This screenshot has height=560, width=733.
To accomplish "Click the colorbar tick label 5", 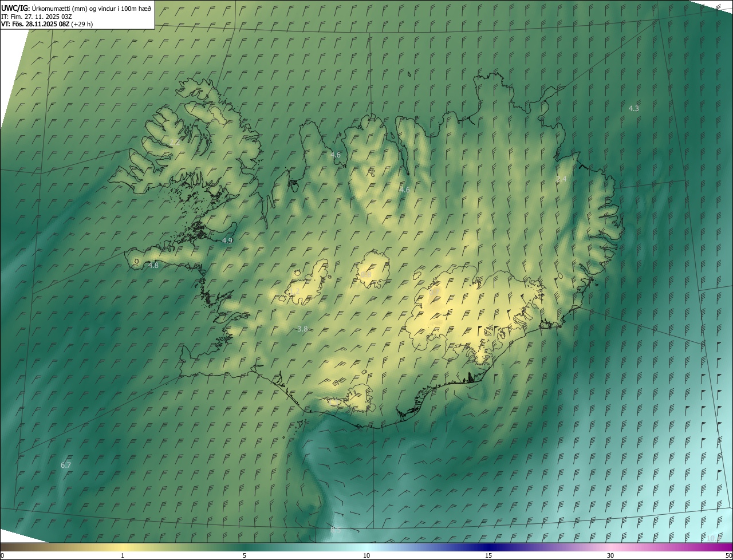I will [245, 555].
